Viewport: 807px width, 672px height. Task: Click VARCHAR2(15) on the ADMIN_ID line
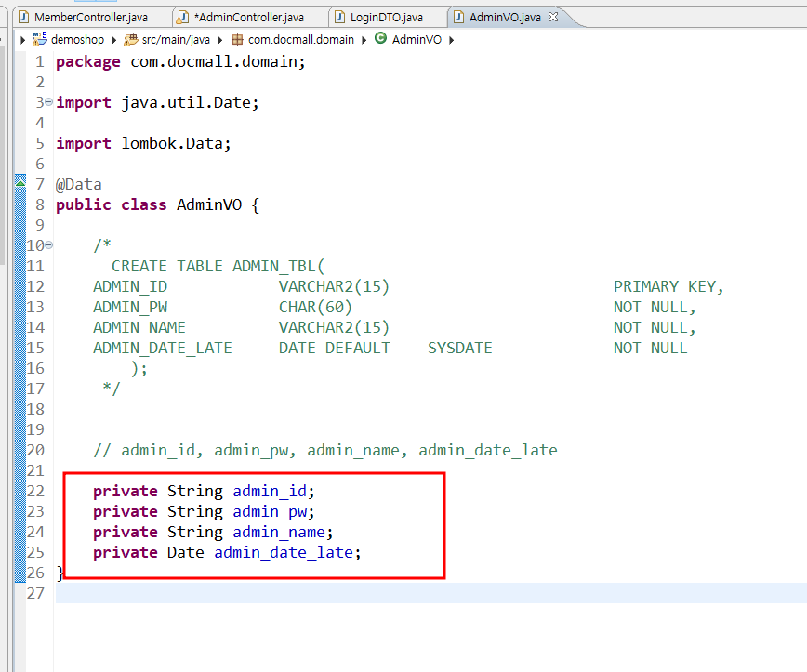tap(334, 286)
